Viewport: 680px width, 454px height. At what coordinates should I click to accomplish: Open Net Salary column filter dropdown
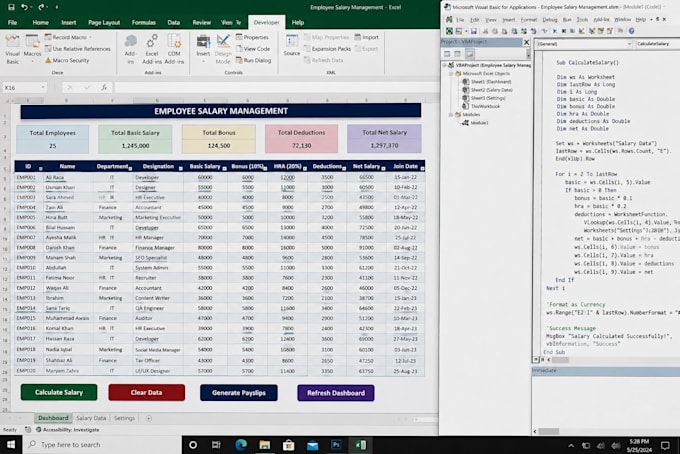click(x=383, y=168)
